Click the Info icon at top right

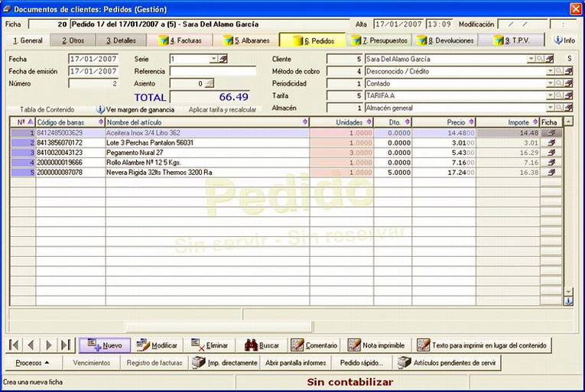pos(564,40)
